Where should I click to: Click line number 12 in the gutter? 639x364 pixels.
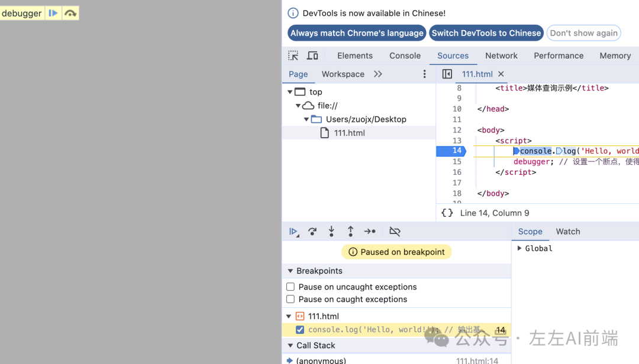point(457,130)
